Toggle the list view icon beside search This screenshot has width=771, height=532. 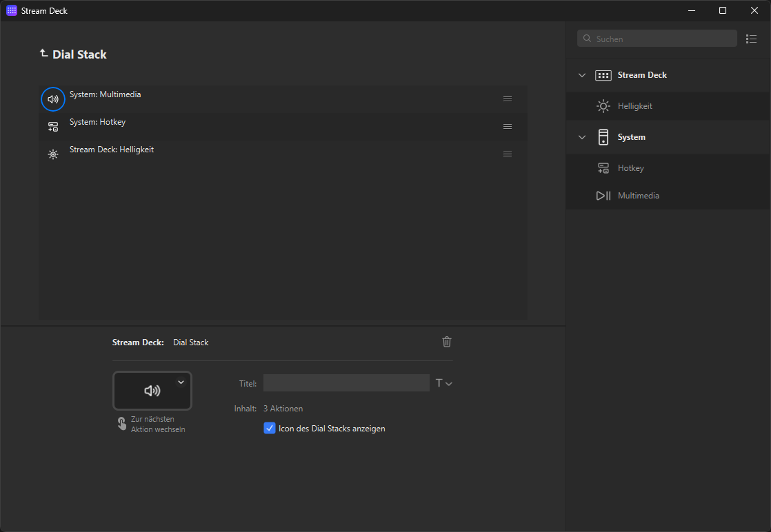pos(752,39)
